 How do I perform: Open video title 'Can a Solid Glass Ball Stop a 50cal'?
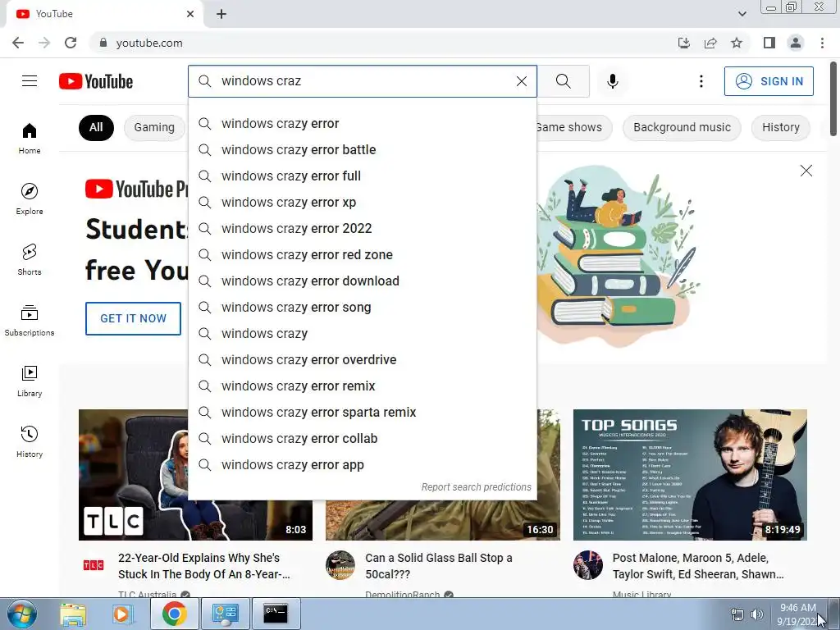click(439, 566)
